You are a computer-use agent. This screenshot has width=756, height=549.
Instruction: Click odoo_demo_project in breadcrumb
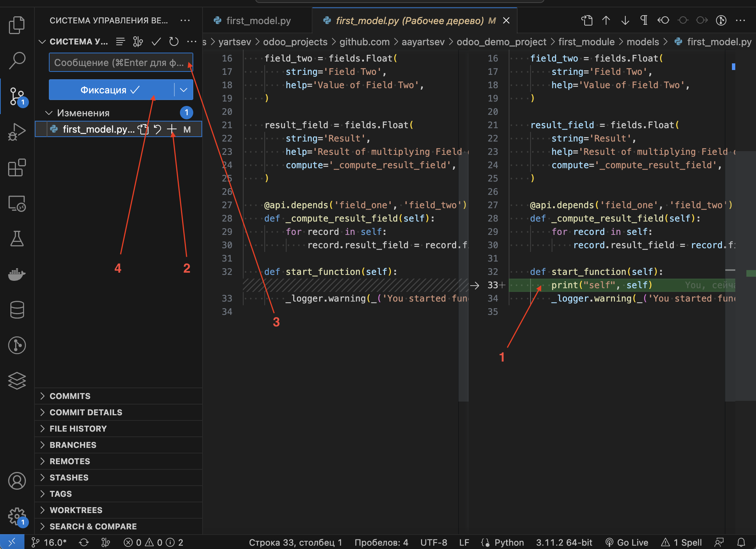click(501, 42)
